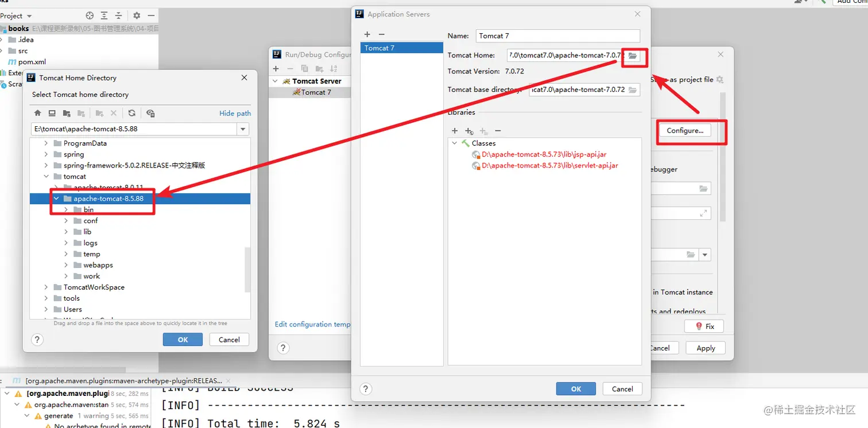Viewport: 868px width, 428px height.
Task: Click the locate/target icon in Project panel header
Action: click(x=90, y=15)
